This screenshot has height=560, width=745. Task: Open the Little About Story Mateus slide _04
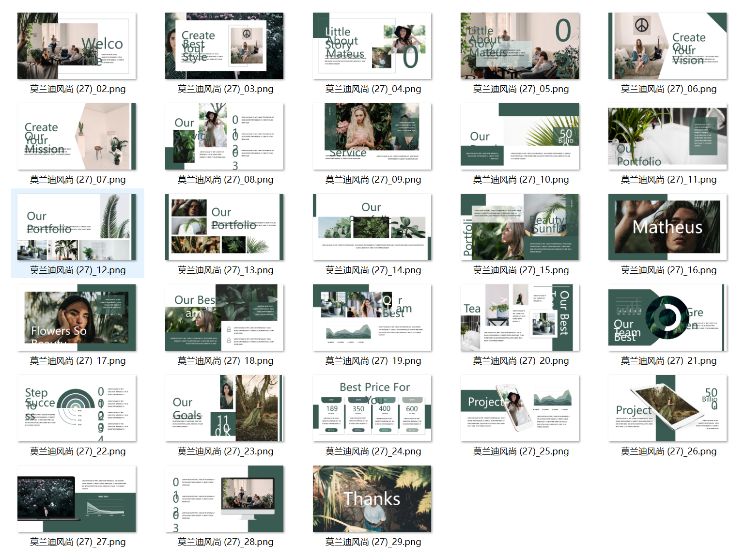(372, 46)
